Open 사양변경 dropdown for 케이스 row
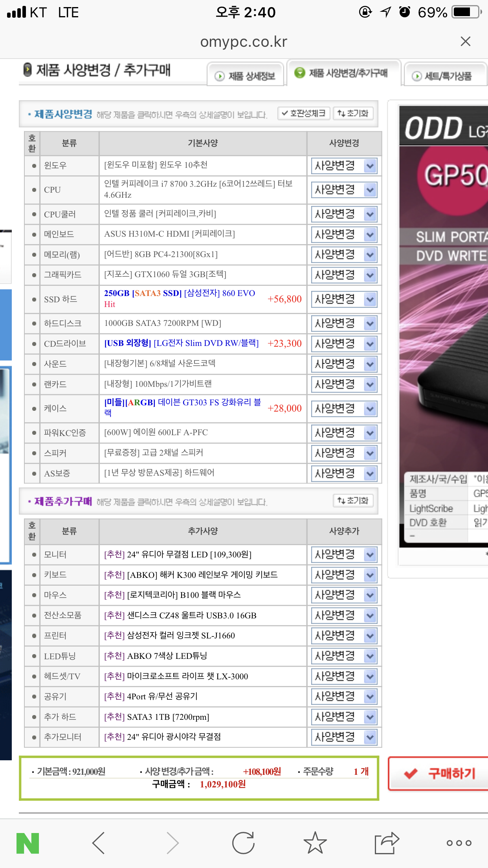 click(x=344, y=409)
